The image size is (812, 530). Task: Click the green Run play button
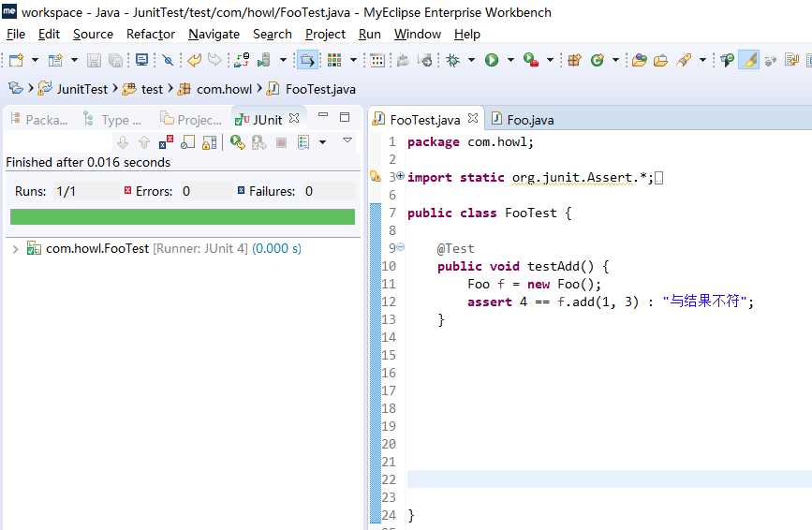(492, 60)
